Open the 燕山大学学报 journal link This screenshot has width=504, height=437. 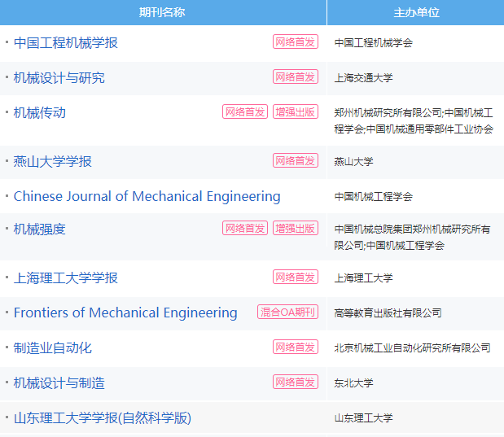coord(52,161)
